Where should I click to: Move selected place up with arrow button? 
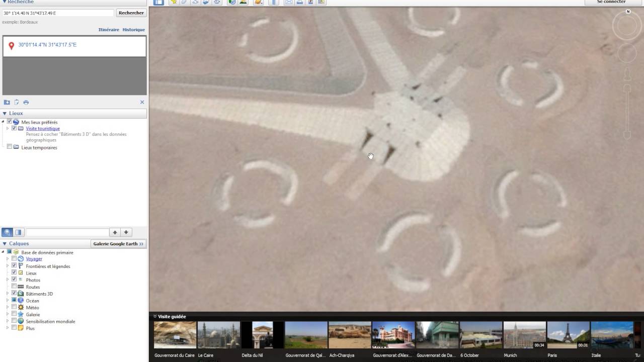[x=115, y=232]
